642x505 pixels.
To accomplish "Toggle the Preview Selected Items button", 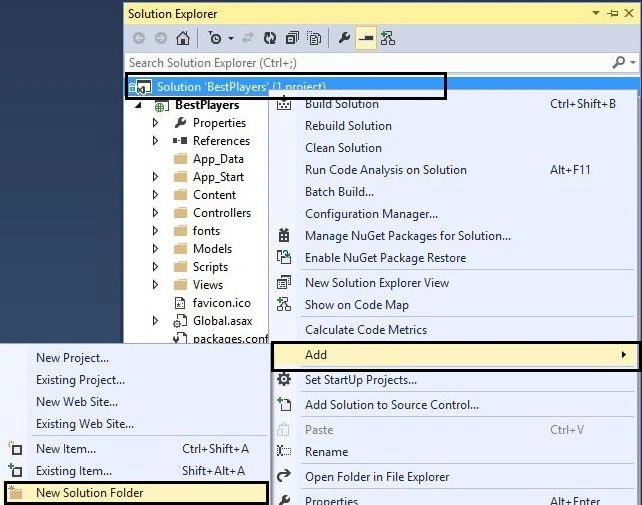I will click(x=366, y=38).
